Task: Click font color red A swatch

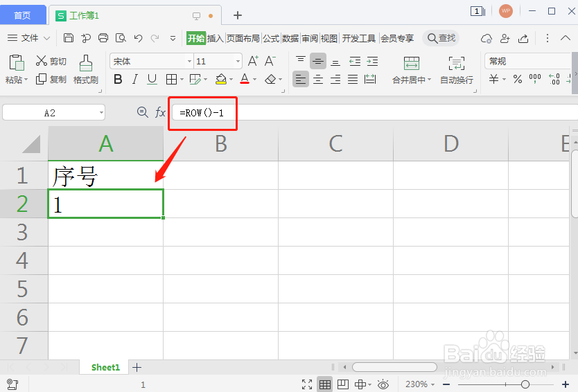Action: tap(245, 79)
